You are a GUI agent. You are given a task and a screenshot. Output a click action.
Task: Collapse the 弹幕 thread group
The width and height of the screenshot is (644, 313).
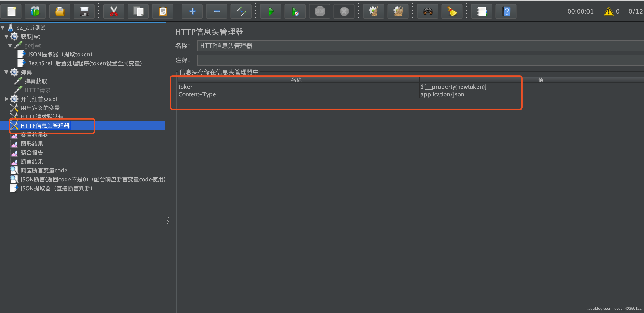(6, 72)
